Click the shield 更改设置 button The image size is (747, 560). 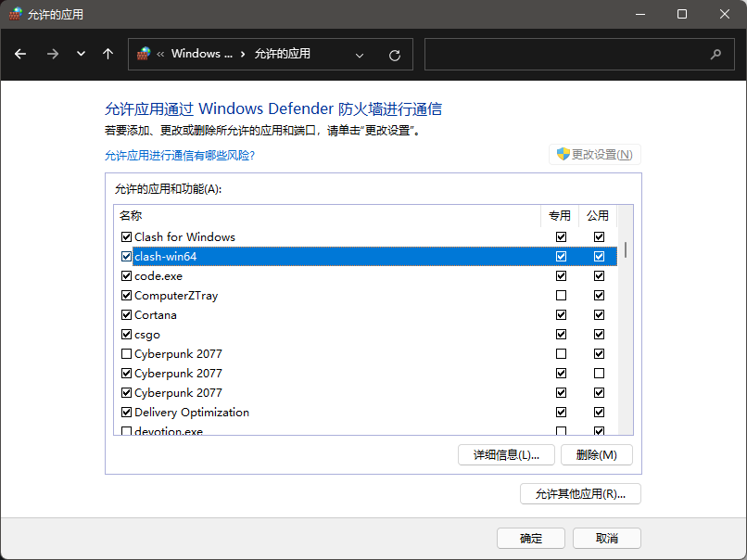pos(594,155)
